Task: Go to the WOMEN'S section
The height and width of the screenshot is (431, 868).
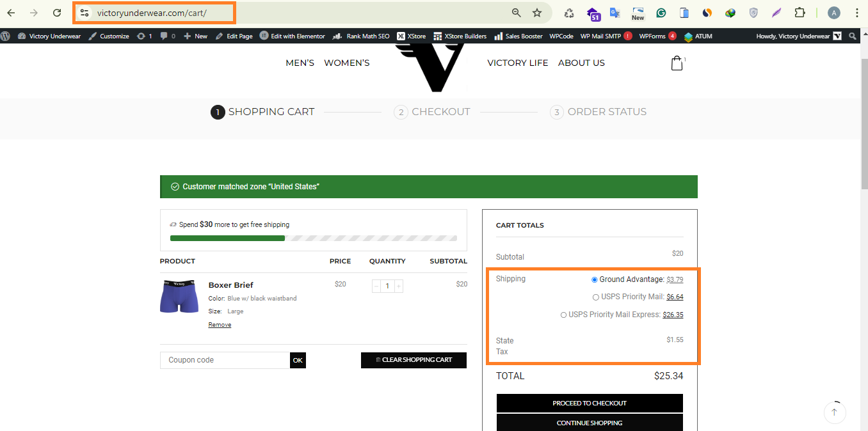Action: coord(347,63)
